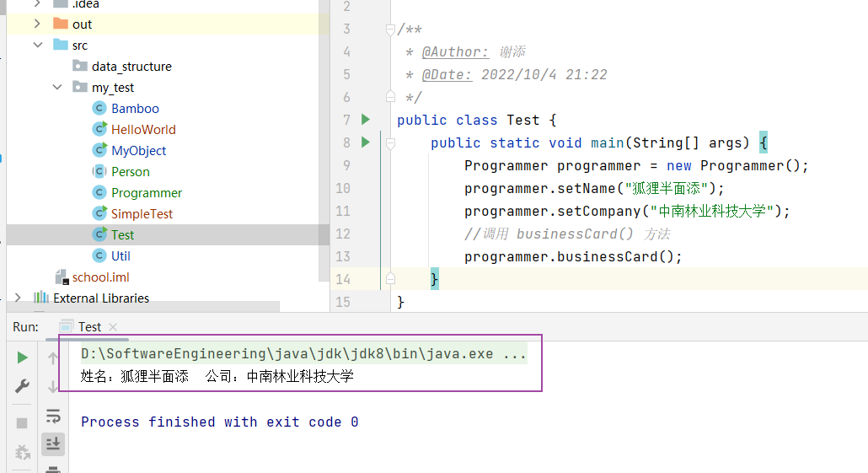Click the bug settings icon in Run toolbar
Screen dimensions: 868x473
click(22, 453)
